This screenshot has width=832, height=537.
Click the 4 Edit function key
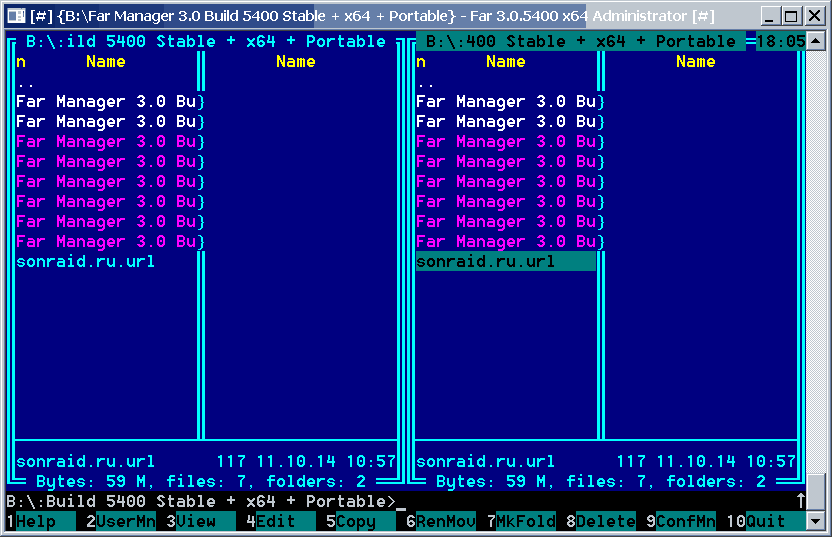pos(281,522)
